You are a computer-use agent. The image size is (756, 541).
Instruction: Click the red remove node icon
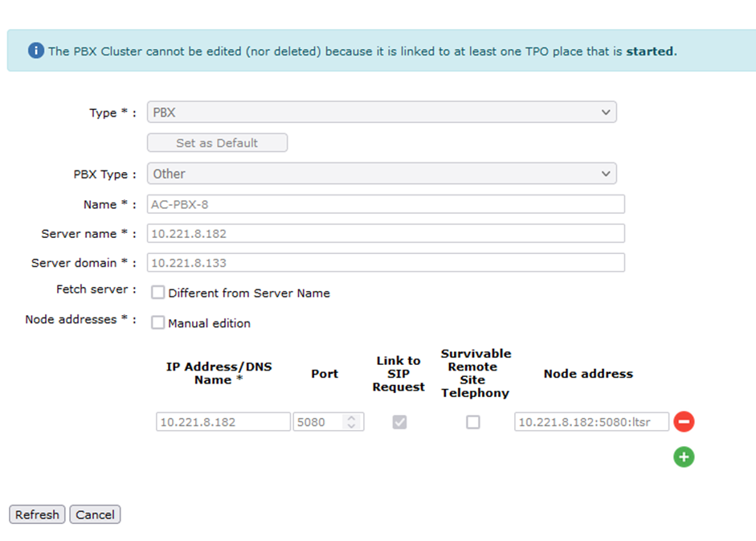[684, 421]
